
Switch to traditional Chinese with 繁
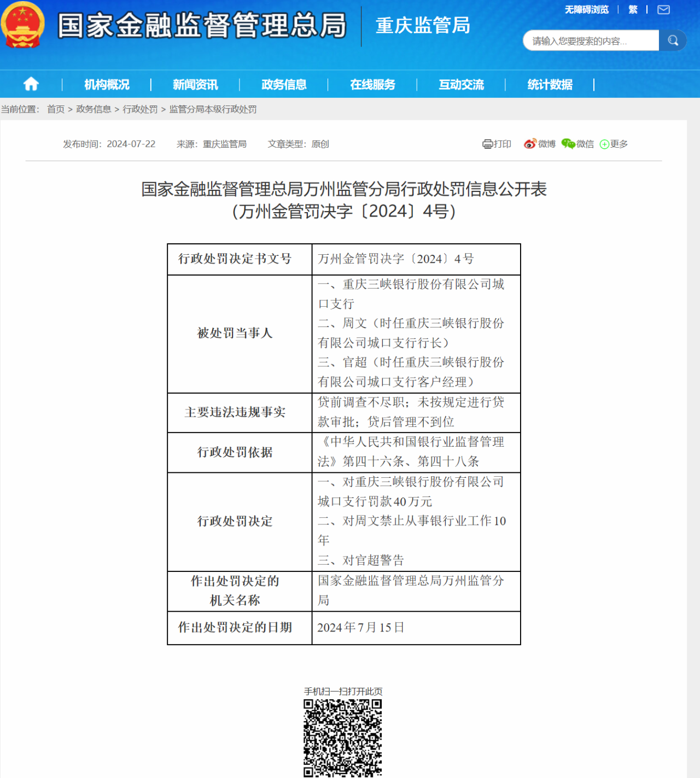coord(633,10)
